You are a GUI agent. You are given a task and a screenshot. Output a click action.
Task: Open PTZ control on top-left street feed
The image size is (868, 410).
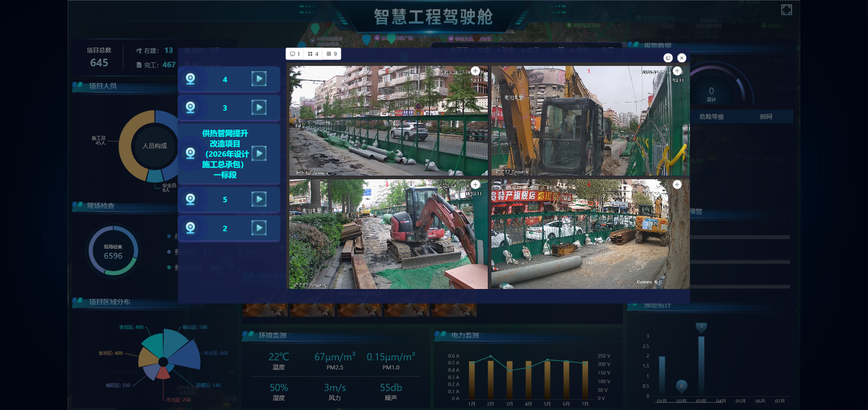coord(475,71)
